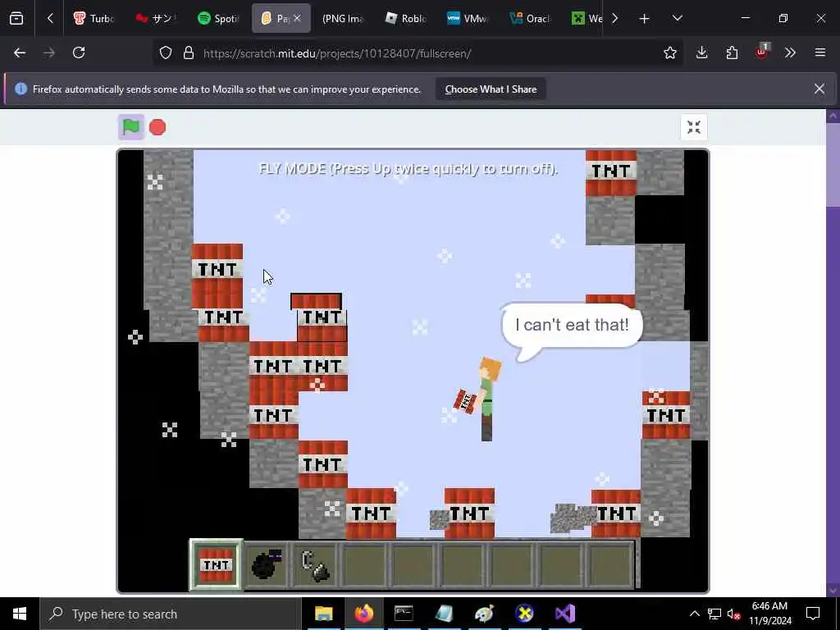Close the active Scratch project tab

pos(297,18)
